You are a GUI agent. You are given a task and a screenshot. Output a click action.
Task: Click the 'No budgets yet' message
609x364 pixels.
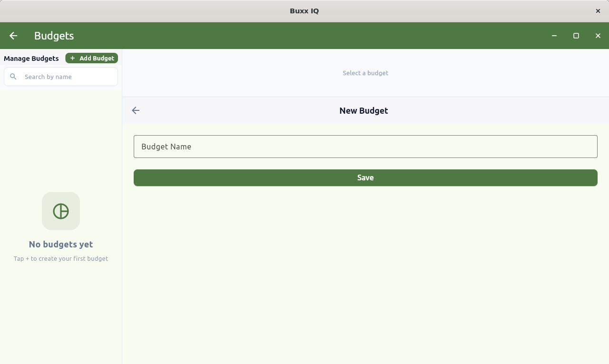[x=61, y=244]
